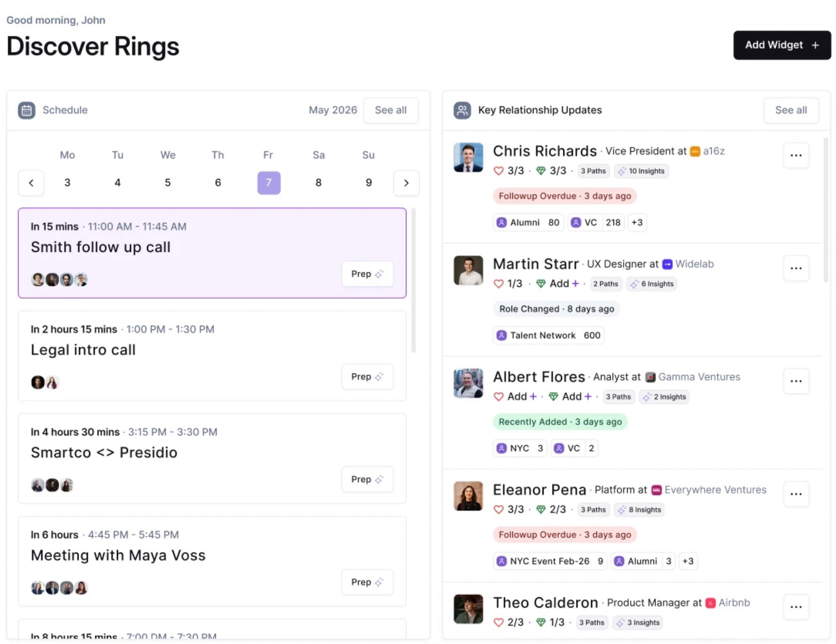Screen dimensions: 836x644
Task: Click Albert Flores heart Add + button
Action: pos(515,396)
